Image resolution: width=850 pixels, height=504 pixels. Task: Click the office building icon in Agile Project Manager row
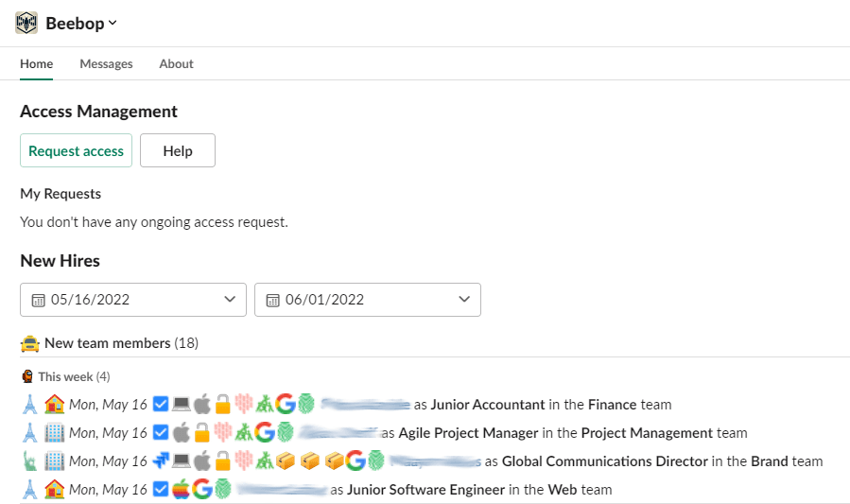54,433
